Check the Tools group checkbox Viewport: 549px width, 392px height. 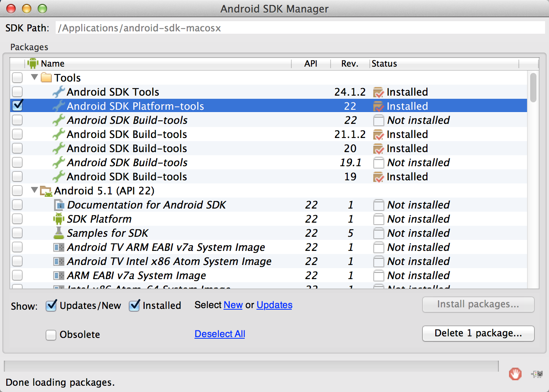tap(17, 78)
